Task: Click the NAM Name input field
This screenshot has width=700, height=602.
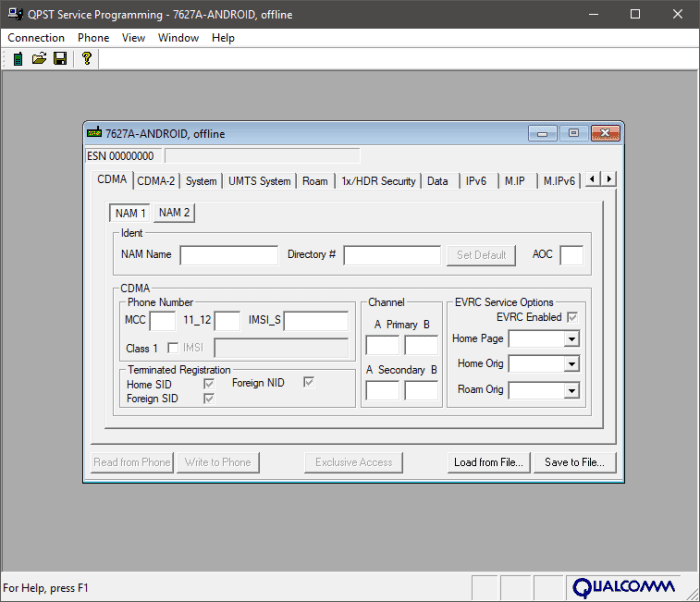Action: [x=229, y=255]
